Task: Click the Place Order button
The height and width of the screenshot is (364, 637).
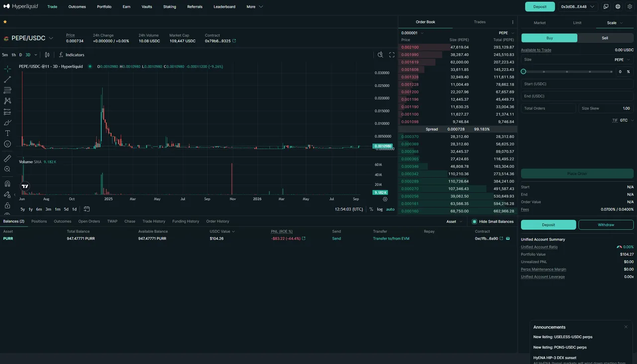Action: click(x=577, y=174)
